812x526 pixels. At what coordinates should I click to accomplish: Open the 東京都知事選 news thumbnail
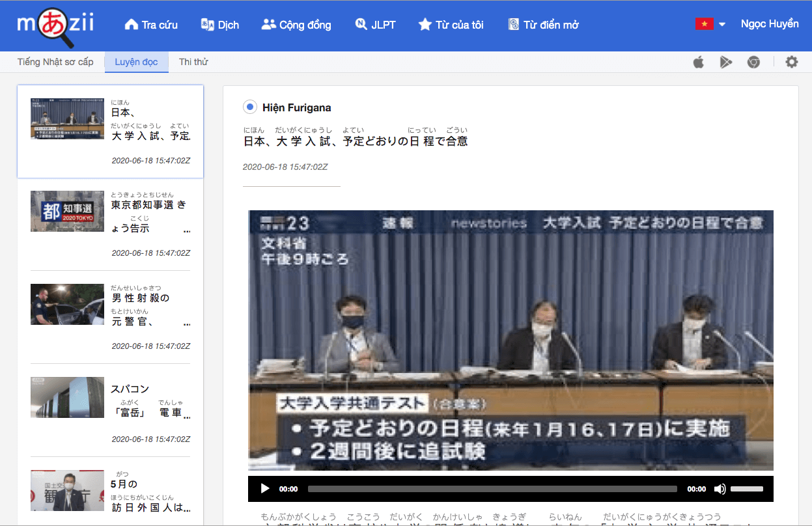(x=67, y=211)
